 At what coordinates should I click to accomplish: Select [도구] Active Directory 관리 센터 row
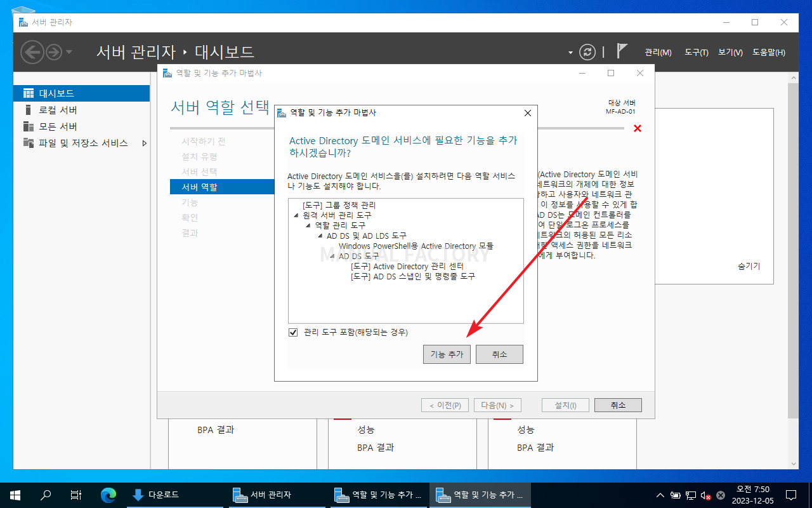tap(407, 266)
